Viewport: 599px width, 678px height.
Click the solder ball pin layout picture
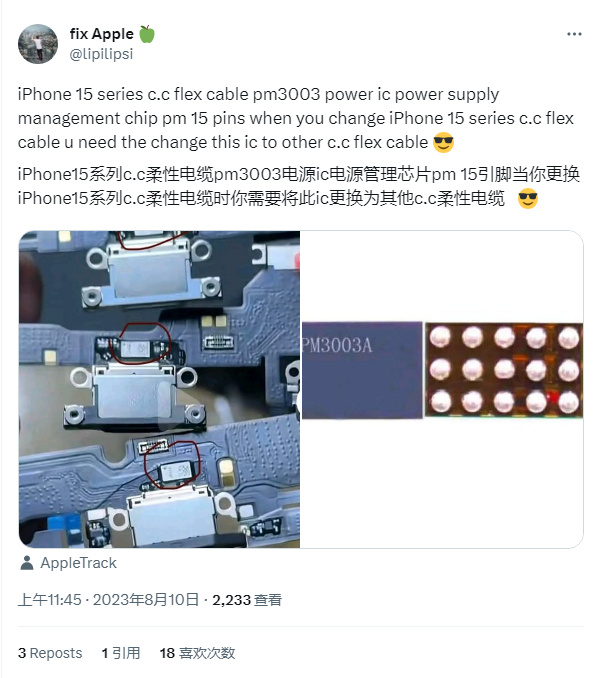click(504, 370)
